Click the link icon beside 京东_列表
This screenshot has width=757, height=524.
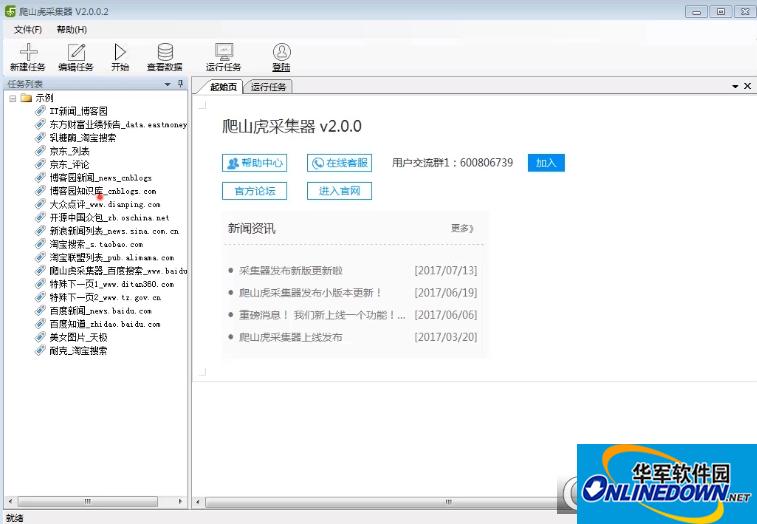click(41, 151)
